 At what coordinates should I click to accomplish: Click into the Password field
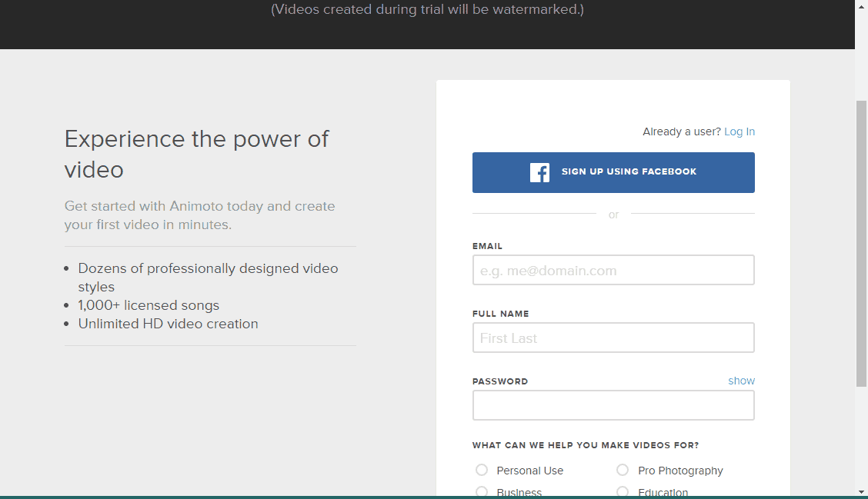[x=613, y=405]
